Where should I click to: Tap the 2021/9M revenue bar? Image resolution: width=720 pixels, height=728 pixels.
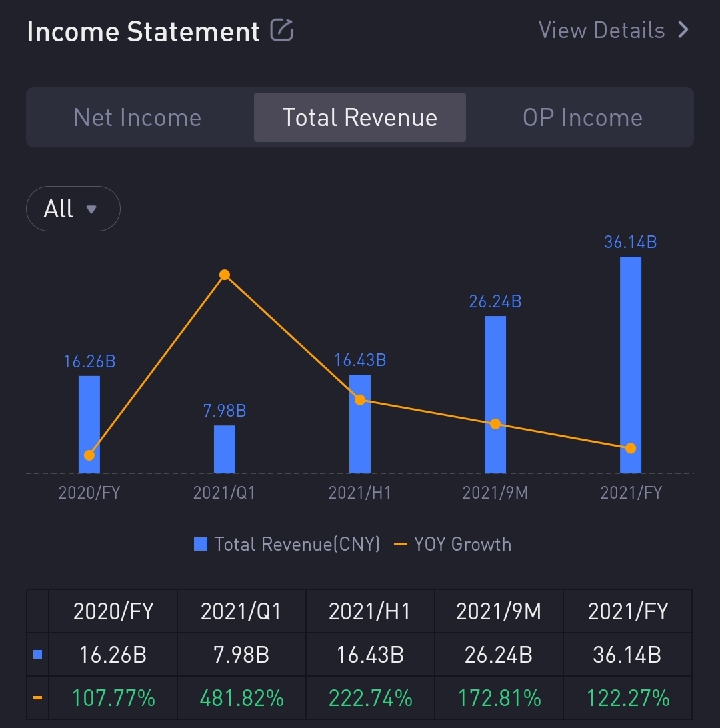[495, 395]
